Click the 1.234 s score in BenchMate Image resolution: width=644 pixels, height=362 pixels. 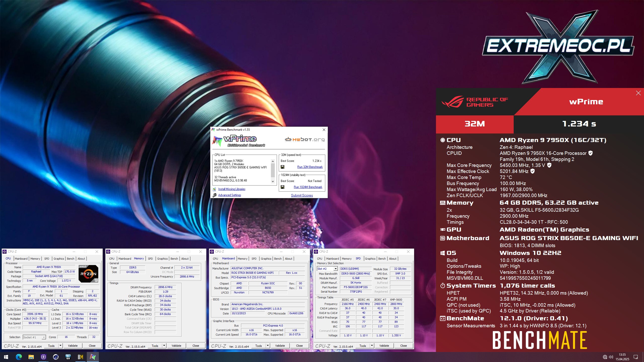click(579, 124)
